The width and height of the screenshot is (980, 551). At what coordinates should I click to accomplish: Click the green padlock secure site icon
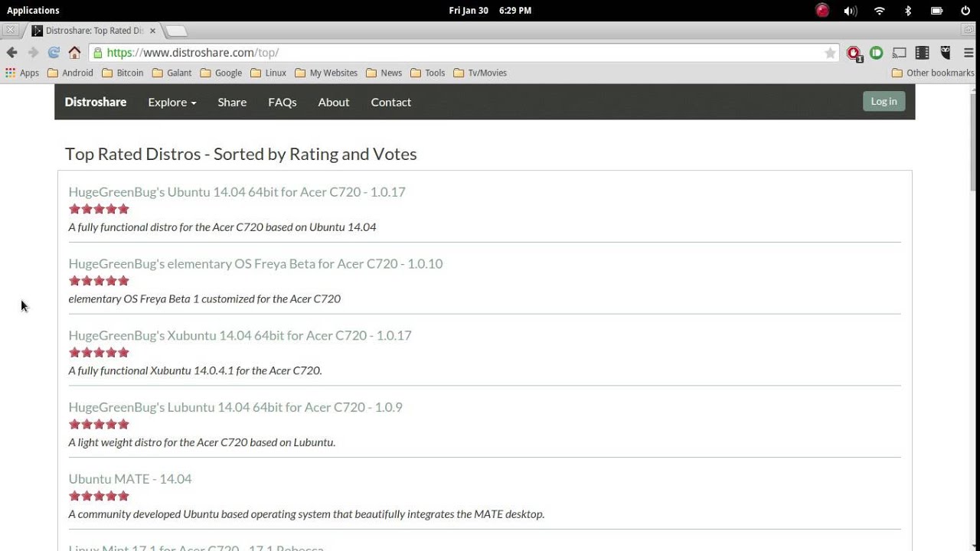[x=96, y=53]
